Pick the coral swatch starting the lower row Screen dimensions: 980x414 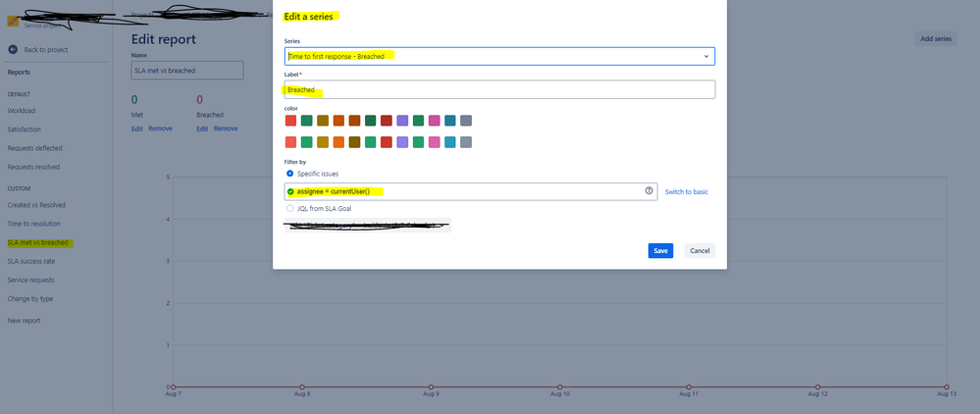[290, 142]
